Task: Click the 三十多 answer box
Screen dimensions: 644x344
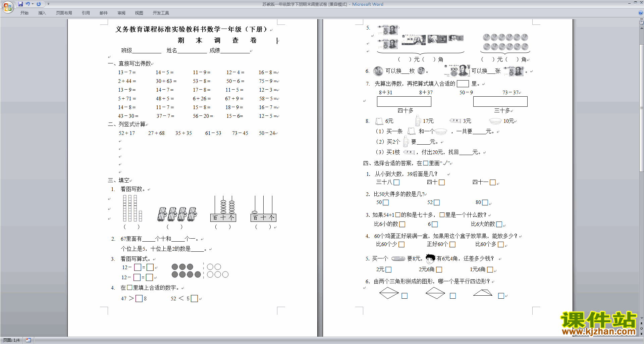Action: click(x=500, y=102)
